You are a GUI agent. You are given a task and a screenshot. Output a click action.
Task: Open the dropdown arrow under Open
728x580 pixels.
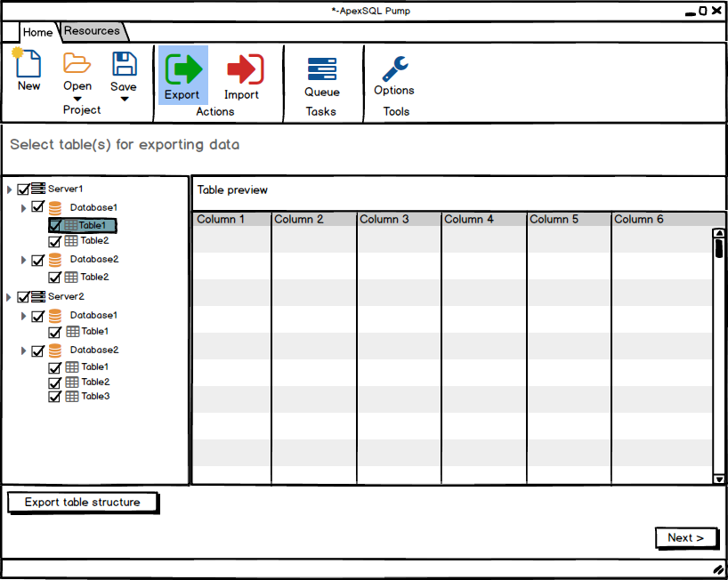[77, 99]
